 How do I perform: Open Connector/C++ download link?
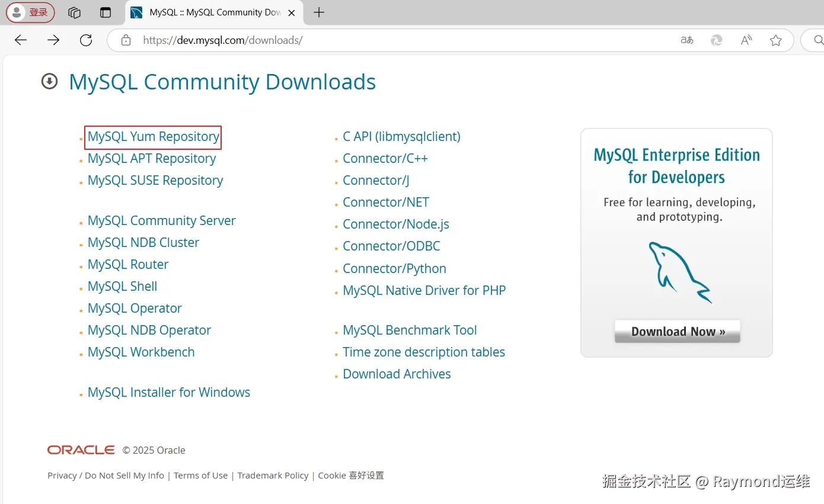(385, 159)
